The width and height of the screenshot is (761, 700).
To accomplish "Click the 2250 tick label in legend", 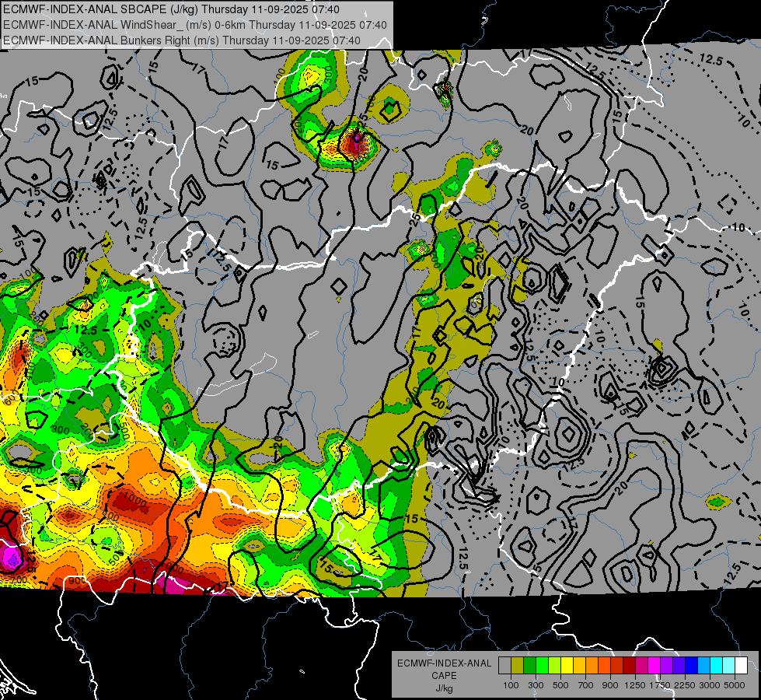I will tap(685, 685).
